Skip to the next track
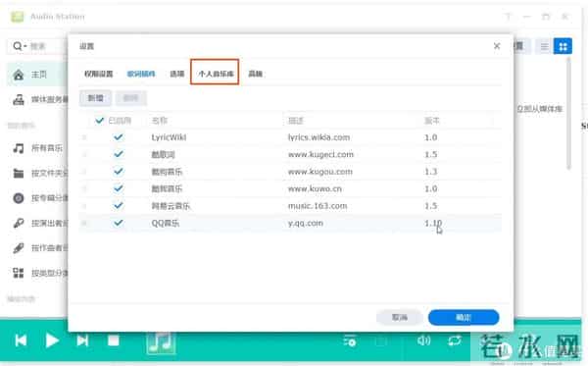The width and height of the screenshot is (588, 366). pos(82,340)
